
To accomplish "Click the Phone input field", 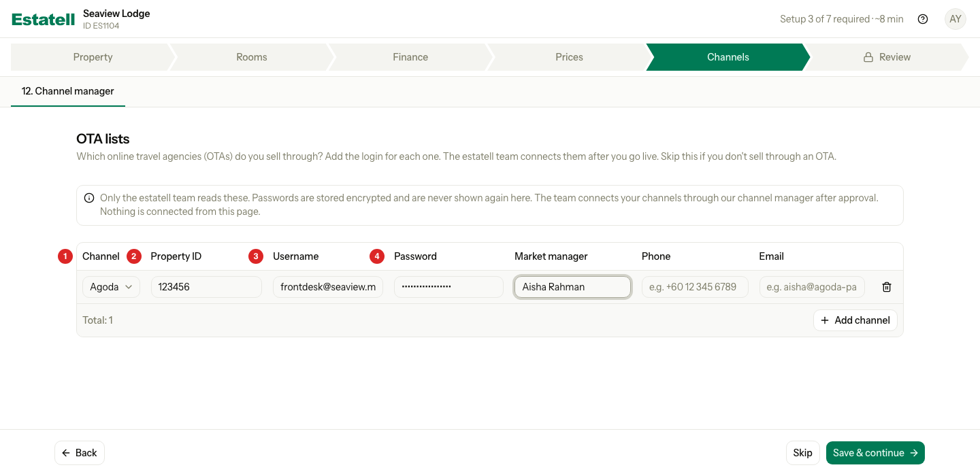I will click(x=695, y=287).
